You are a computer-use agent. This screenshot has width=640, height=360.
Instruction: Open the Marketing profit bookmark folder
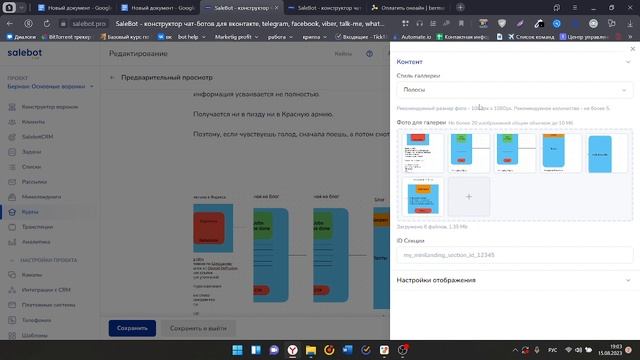point(236,37)
